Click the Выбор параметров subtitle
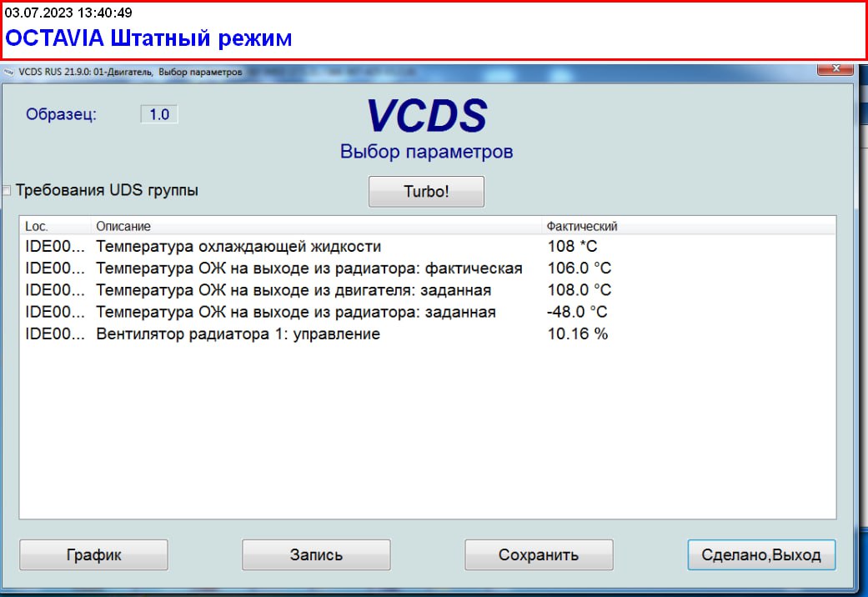The image size is (868, 597). [x=426, y=152]
